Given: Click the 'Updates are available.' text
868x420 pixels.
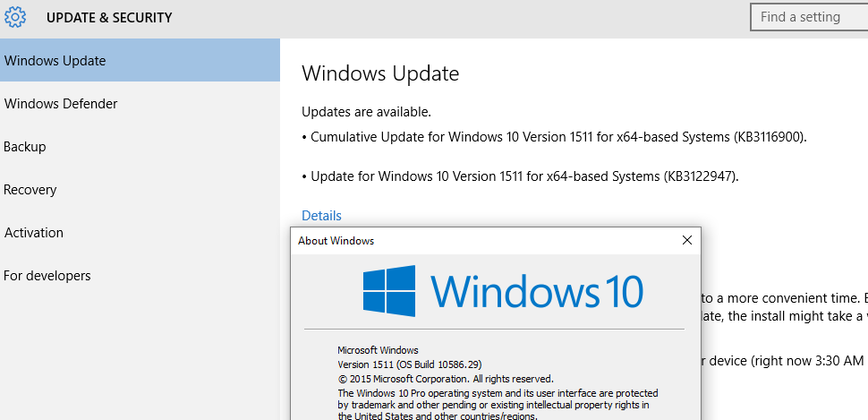Looking at the screenshot, I should pyautogui.click(x=367, y=112).
